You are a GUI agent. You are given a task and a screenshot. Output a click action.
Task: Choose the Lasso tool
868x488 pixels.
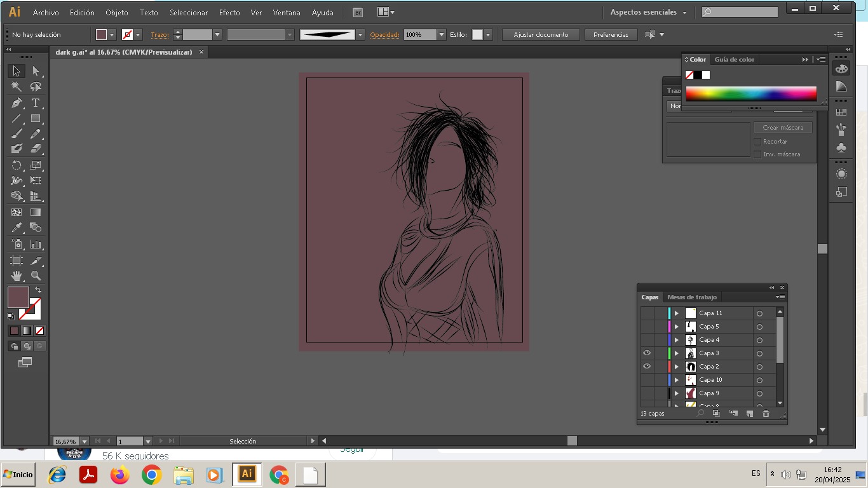(x=36, y=87)
